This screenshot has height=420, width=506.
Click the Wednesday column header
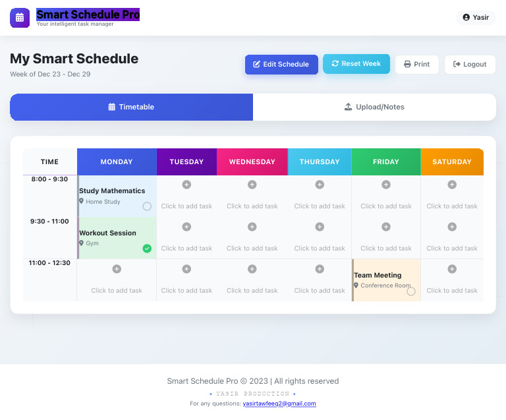coord(252,162)
